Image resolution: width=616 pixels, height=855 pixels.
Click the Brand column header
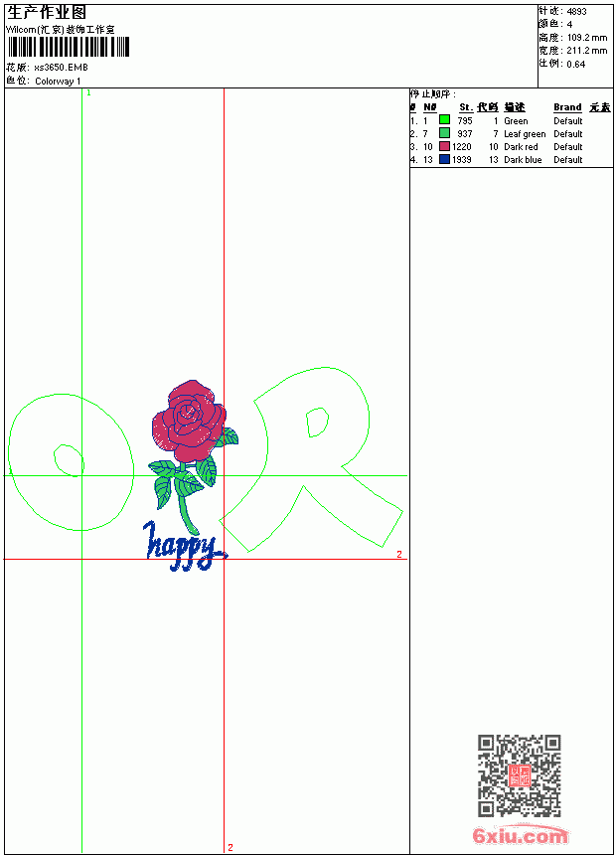(567, 107)
